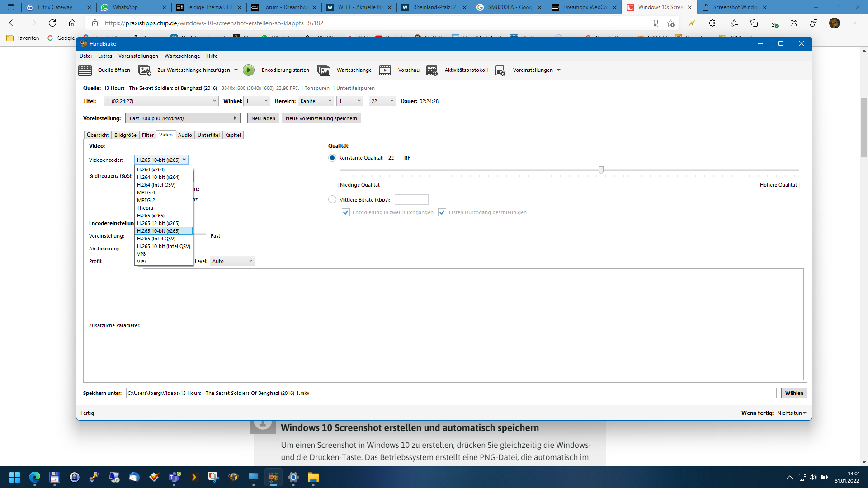Click the Vorschau preview icon
Viewport: 868px width, 488px height.
coord(385,70)
